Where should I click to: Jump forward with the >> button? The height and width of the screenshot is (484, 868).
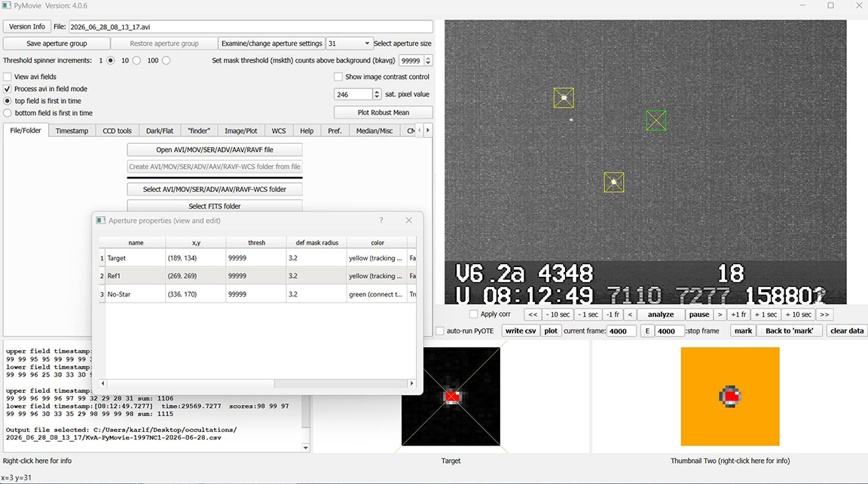click(824, 314)
